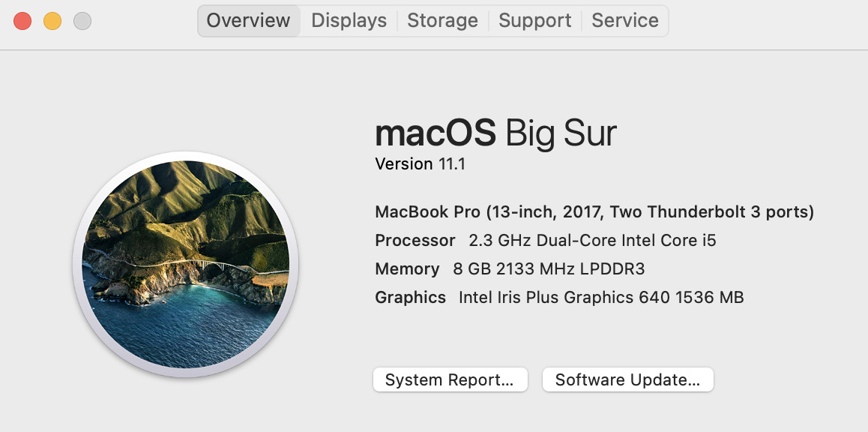Click the macOS Big Sur heading
The height and width of the screenshot is (432, 868).
point(495,133)
